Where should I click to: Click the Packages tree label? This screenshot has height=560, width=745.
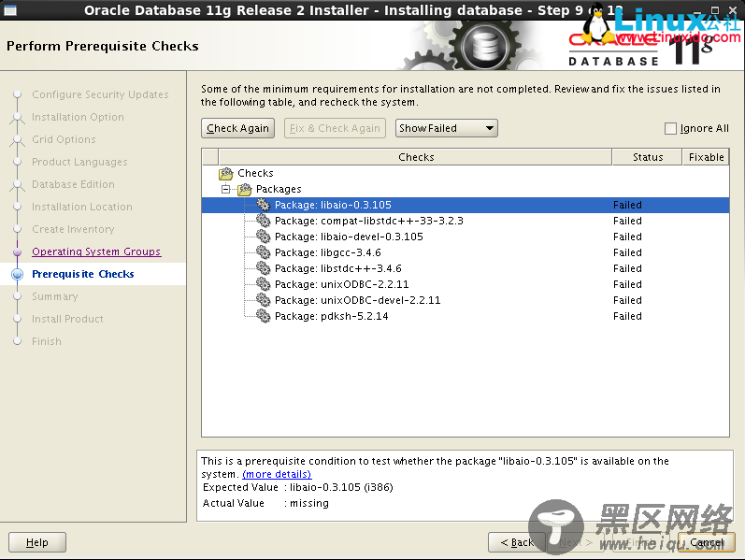point(279,189)
